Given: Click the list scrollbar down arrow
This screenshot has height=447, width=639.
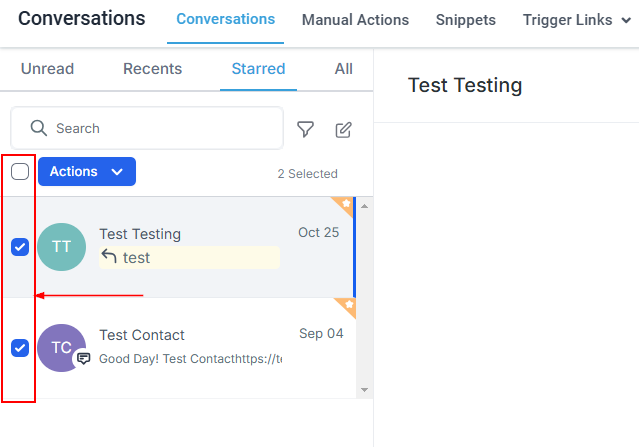Looking at the screenshot, I should coord(364,390).
